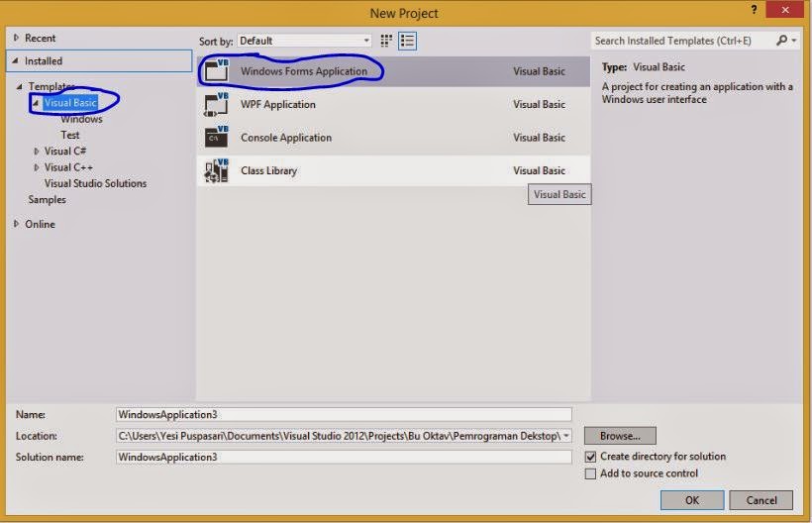The image size is (812, 523).
Task: Open search options dropdown arrow
Action: (x=794, y=41)
